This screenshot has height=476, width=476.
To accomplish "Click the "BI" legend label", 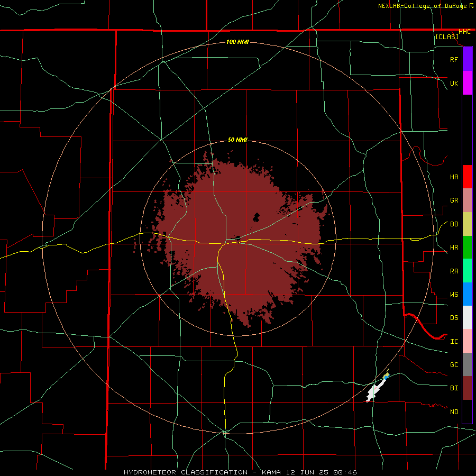I will click(x=454, y=388).
